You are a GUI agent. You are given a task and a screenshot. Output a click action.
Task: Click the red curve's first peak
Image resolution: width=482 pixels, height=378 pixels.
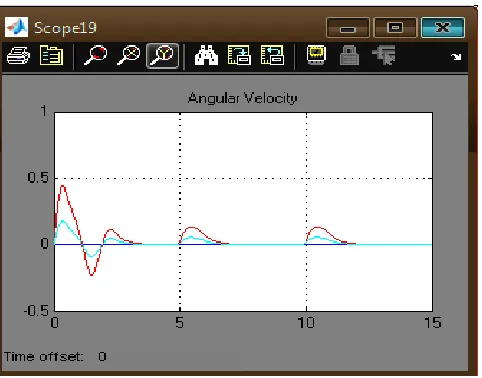[63, 186]
